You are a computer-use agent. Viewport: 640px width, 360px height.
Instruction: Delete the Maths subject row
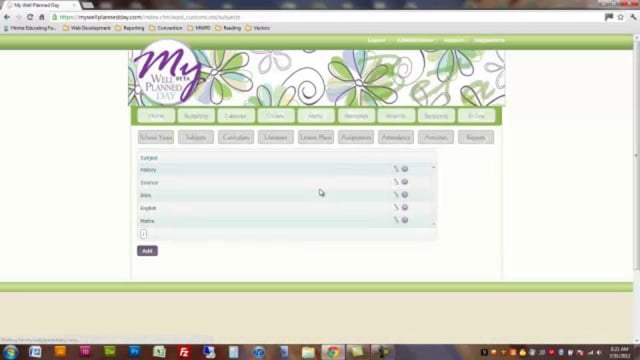404,220
